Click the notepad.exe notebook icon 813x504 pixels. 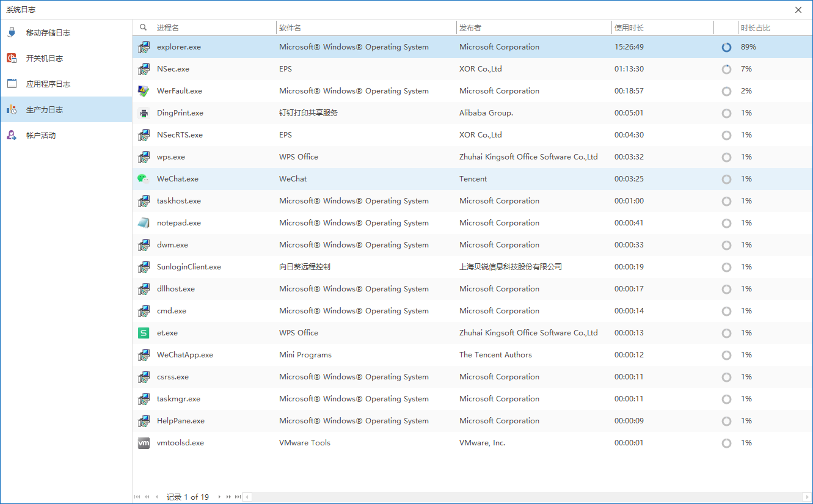coord(144,223)
